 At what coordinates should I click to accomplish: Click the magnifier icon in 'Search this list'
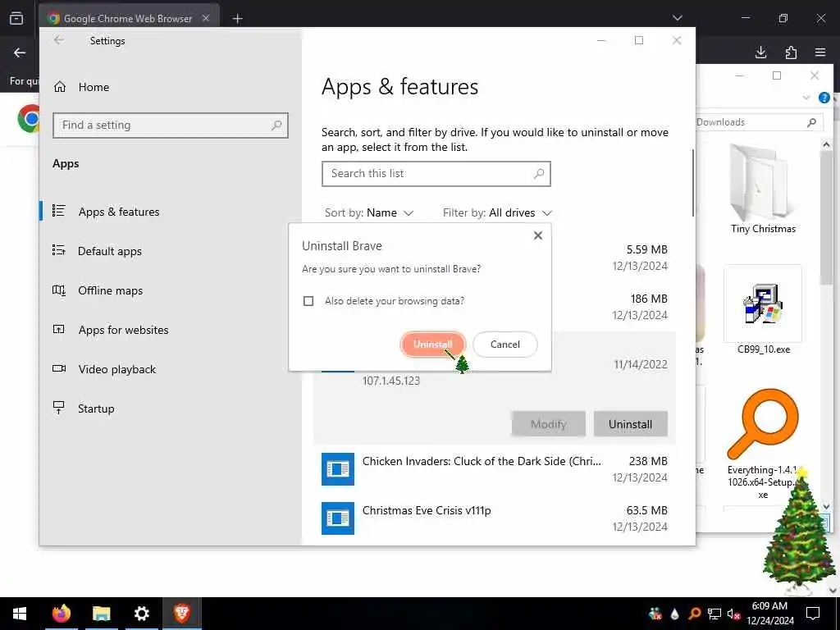539,174
